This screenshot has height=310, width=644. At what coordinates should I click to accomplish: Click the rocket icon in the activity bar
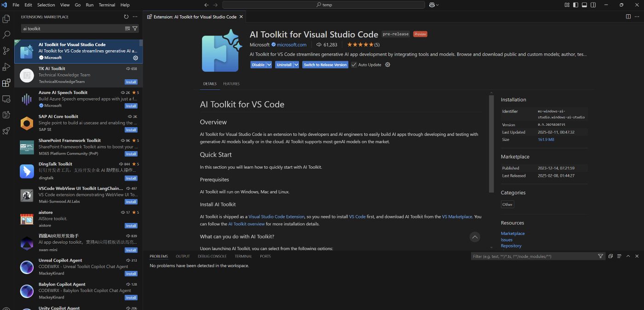click(x=6, y=131)
